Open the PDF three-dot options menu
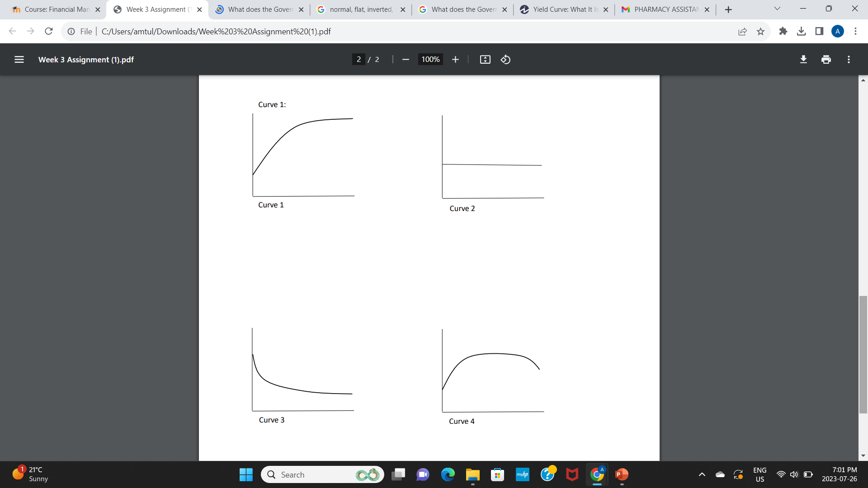The width and height of the screenshot is (868, 488). [849, 59]
